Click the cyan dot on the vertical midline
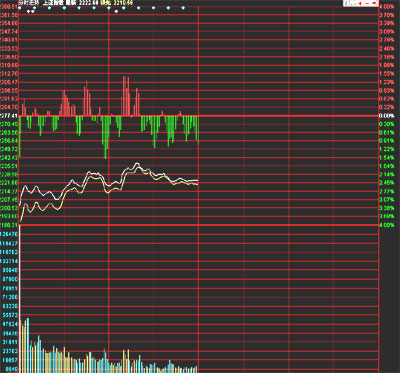This screenshot has width=400, height=373. [x=109, y=8]
